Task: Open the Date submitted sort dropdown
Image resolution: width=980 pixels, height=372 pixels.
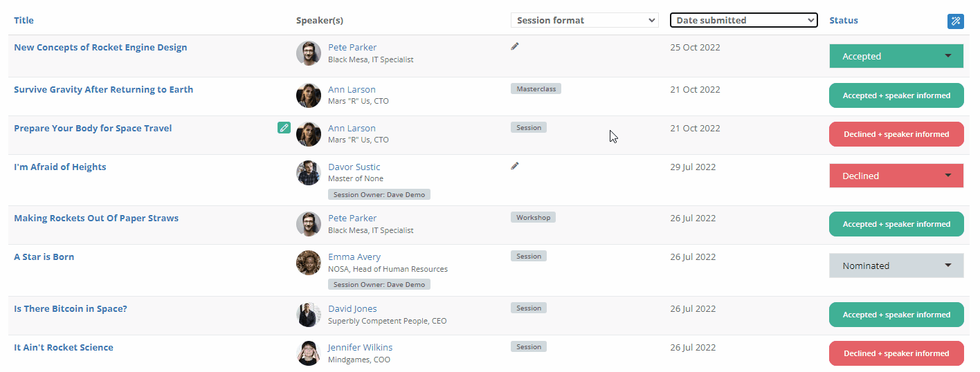Action: tap(744, 20)
